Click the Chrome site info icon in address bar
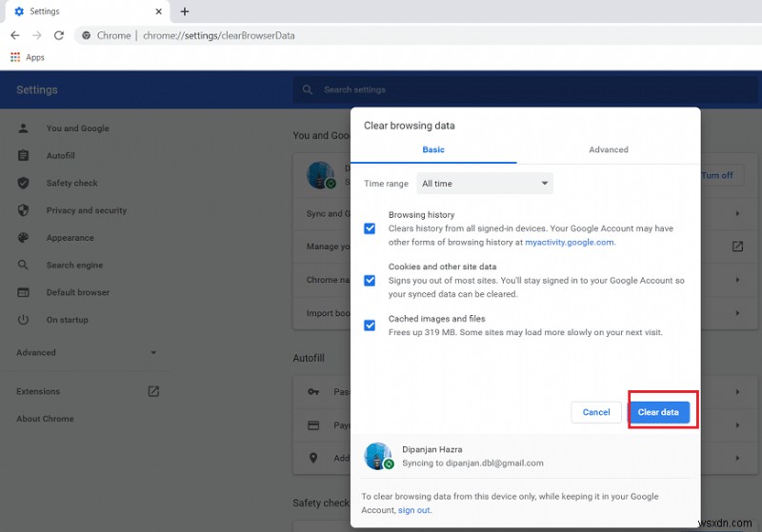Image resolution: width=762 pixels, height=532 pixels. click(86, 35)
